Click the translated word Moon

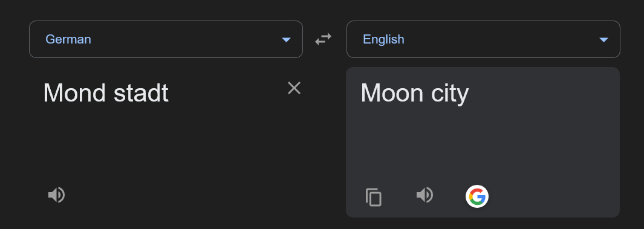coord(392,93)
